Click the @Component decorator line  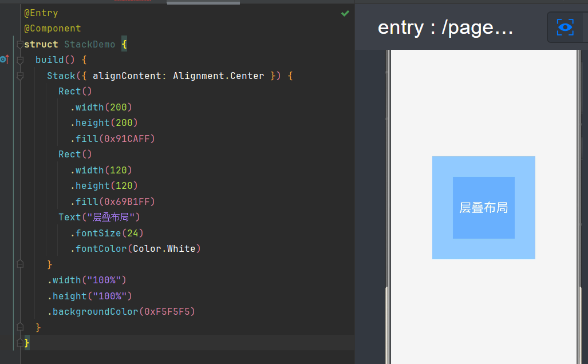pyautogui.click(x=53, y=29)
